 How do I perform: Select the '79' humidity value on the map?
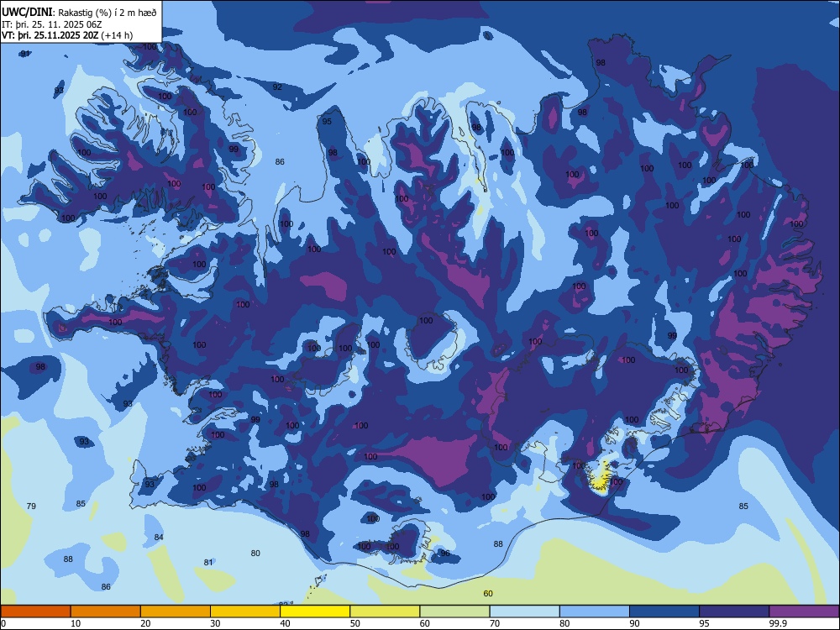pos(31,506)
